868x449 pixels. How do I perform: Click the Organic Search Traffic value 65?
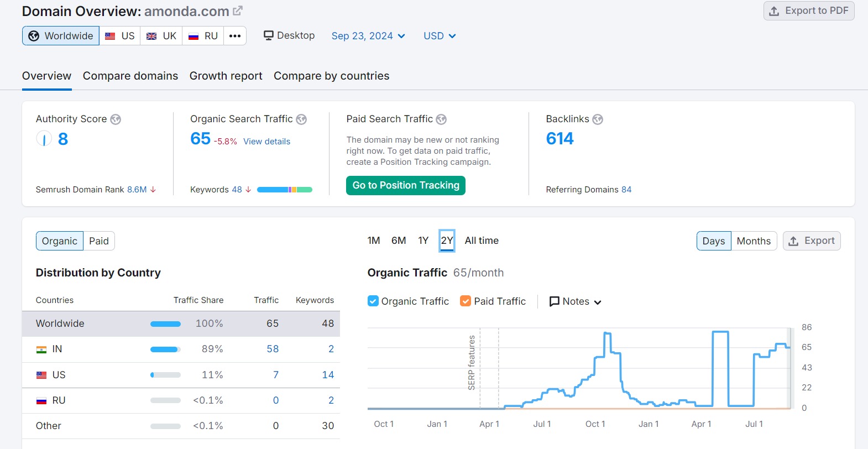coord(200,138)
